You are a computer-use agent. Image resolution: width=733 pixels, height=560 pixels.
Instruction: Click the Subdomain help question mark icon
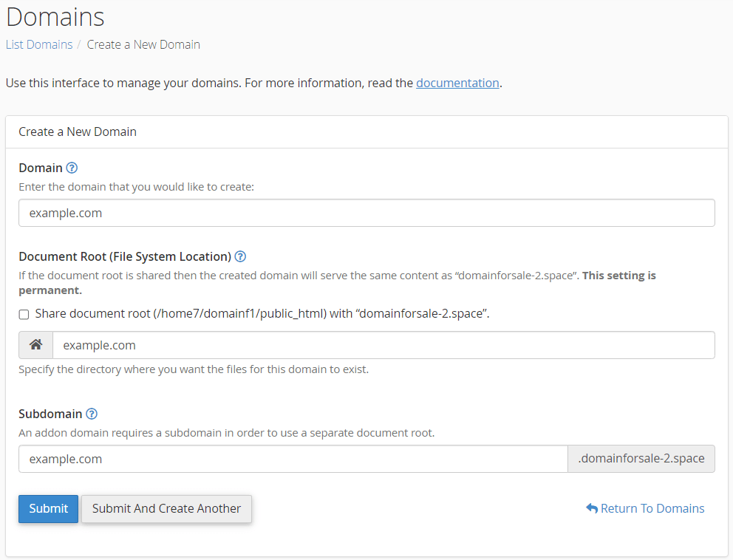pyautogui.click(x=92, y=414)
